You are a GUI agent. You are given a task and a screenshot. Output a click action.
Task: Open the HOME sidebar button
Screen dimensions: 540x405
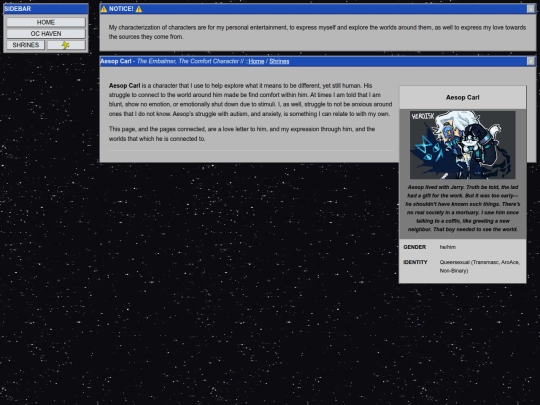(x=46, y=22)
